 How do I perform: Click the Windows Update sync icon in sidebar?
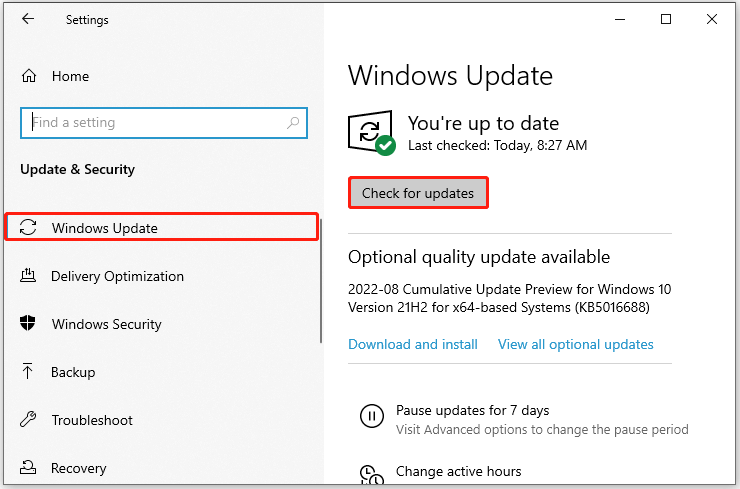pos(28,228)
